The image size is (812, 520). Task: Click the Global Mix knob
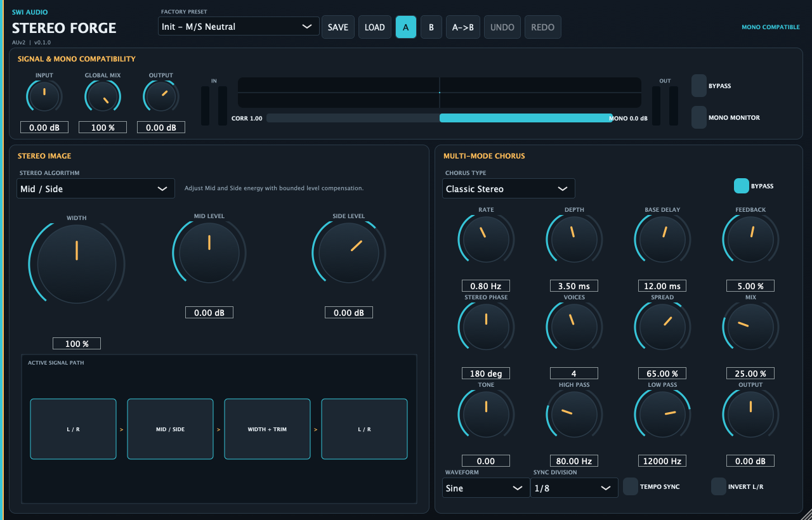tap(103, 97)
